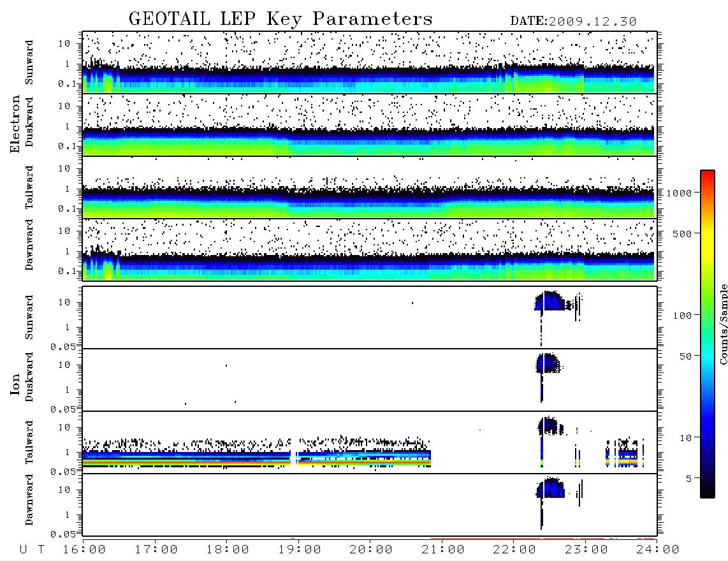Click the "50" colorbar tick value

pos(685,356)
